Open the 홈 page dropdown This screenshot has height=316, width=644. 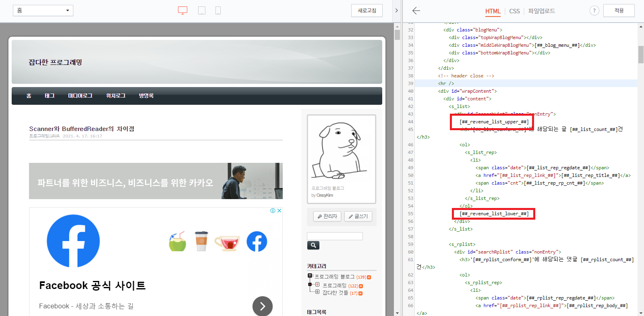(43, 10)
